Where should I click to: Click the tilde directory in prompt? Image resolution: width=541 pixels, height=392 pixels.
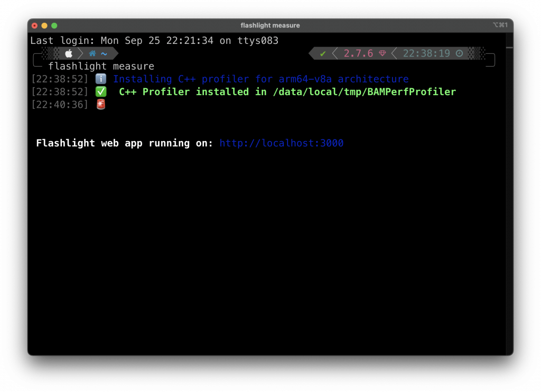(104, 54)
